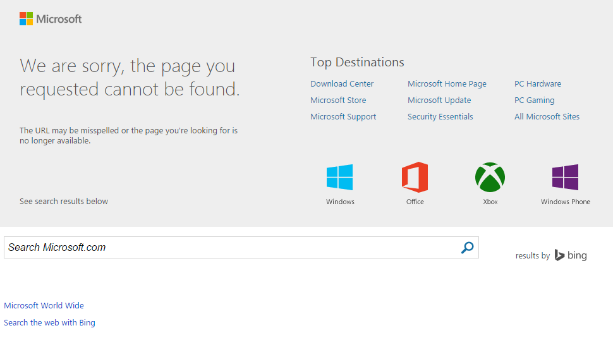Open the Windows logo icon

click(x=340, y=177)
